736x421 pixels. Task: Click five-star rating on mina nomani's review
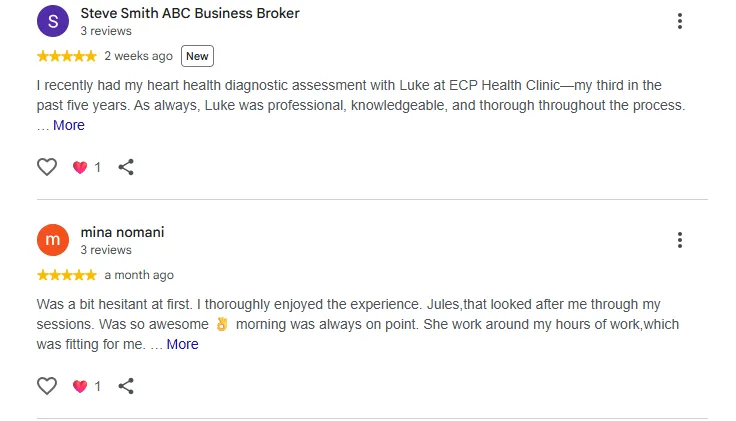(x=67, y=275)
